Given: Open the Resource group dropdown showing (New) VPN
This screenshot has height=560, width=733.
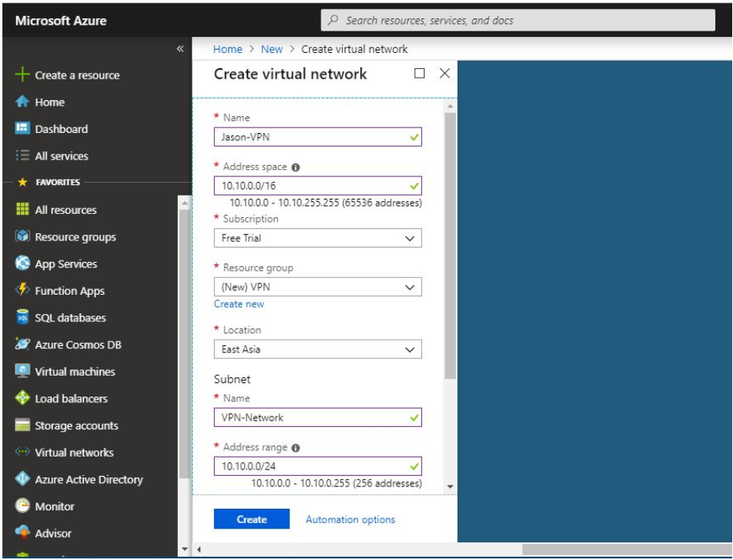Looking at the screenshot, I should click(318, 287).
